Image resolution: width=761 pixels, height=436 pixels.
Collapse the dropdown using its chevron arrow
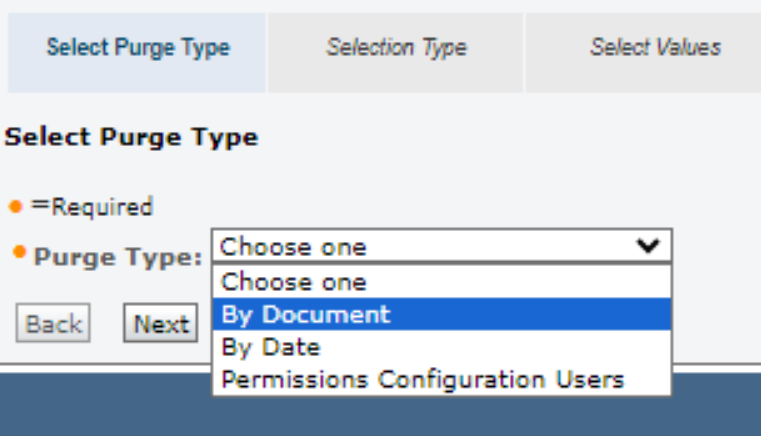(x=649, y=247)
